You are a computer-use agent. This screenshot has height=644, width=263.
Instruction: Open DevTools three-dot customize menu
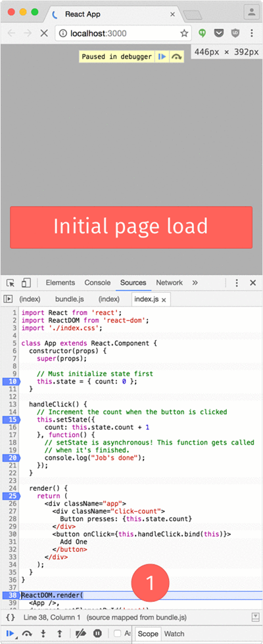[237, 283]
